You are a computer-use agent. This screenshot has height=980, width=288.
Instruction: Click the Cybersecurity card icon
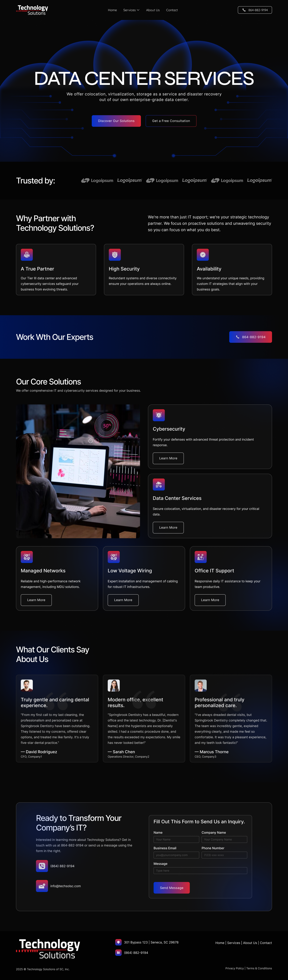(159, 415)
